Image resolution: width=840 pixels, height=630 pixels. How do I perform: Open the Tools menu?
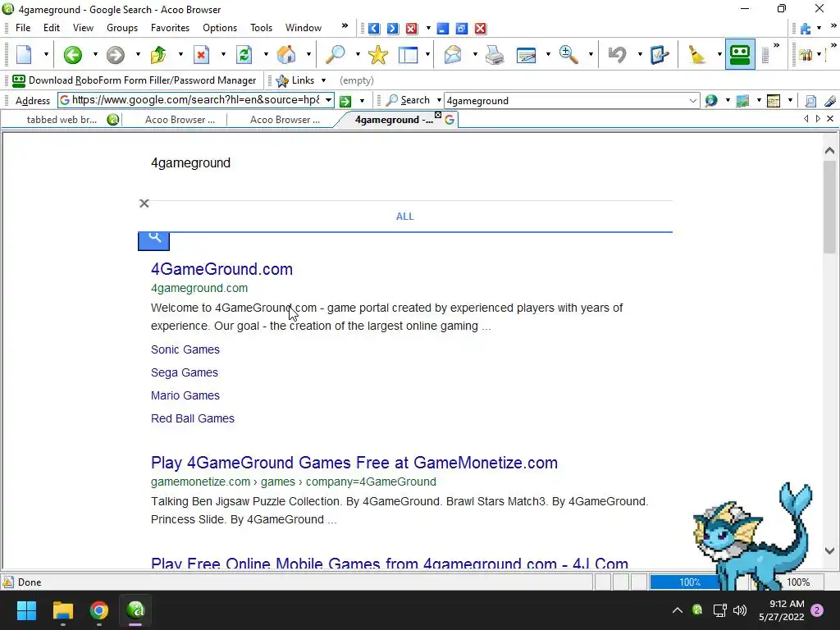[262, 28]
